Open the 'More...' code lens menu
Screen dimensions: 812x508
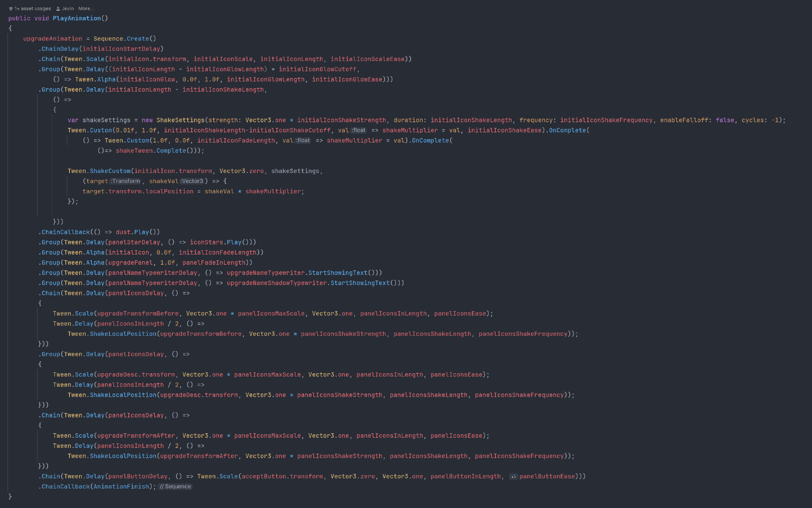(86, 9)
